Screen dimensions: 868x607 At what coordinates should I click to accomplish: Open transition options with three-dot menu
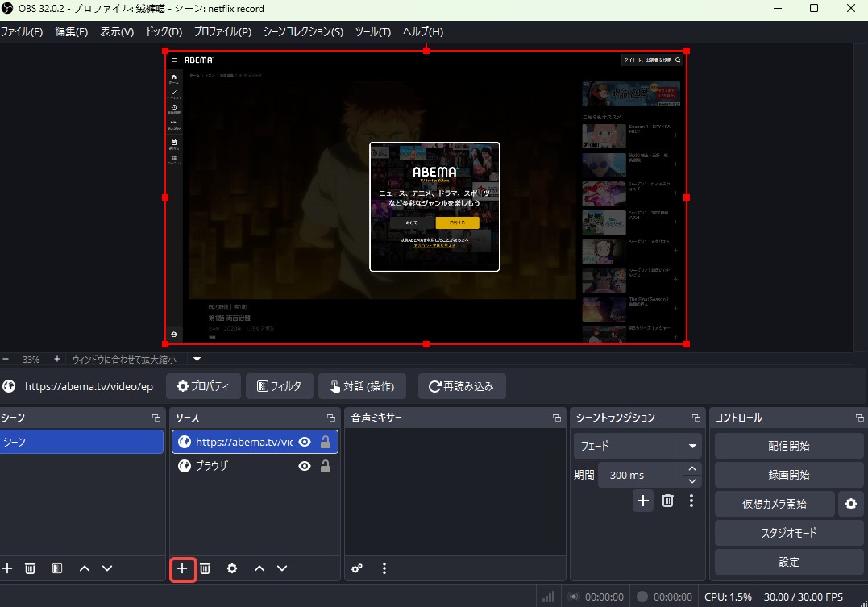(691, 501)
